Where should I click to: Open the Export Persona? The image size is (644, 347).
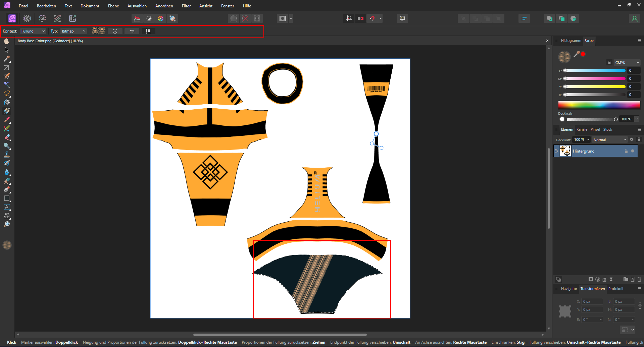(72, 18)
